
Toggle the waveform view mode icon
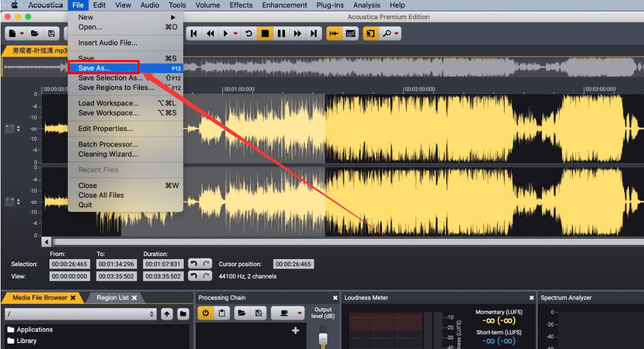334,33
